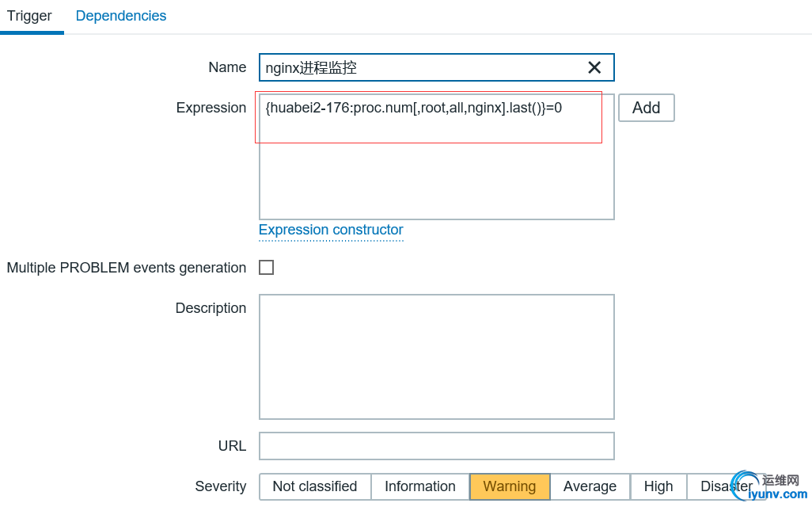The height and width of the screenshot is (507, 812).
Task: Click the Expression field label
Action: (211, 108)
